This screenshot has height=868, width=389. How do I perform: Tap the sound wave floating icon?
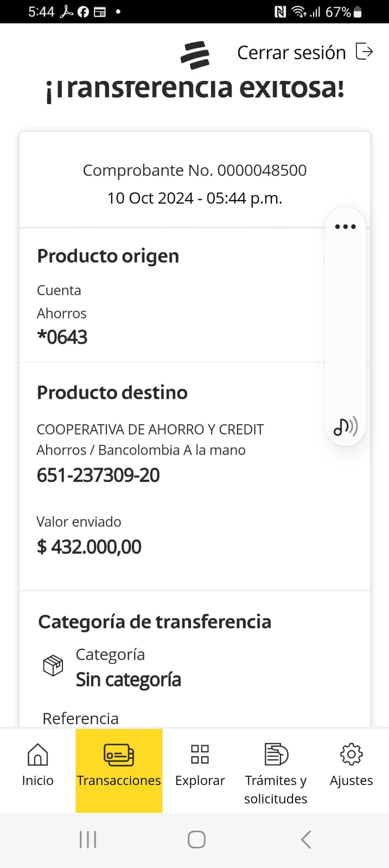tap(346, 427)
